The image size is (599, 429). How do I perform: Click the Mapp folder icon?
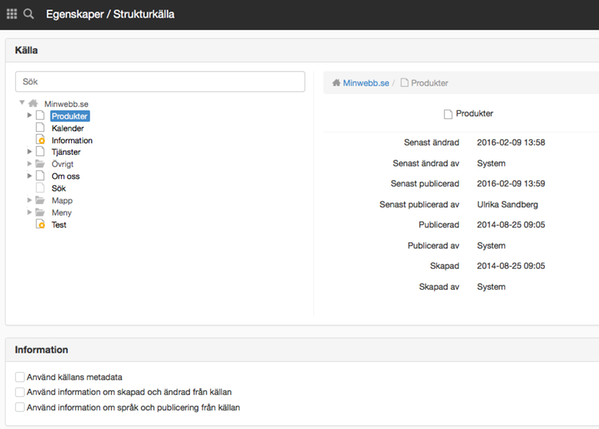[40, 200]
